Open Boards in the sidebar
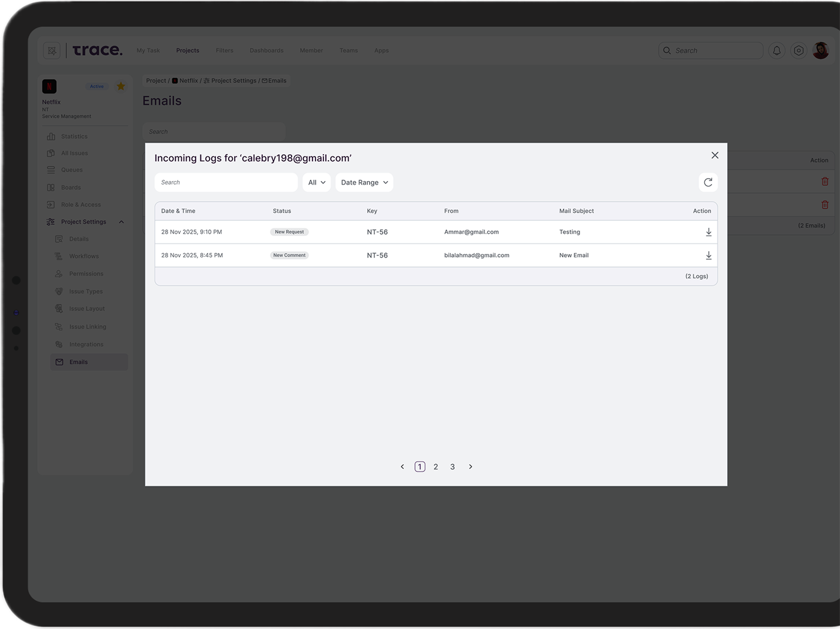840x629 pixels. click(x=64, y=188)
